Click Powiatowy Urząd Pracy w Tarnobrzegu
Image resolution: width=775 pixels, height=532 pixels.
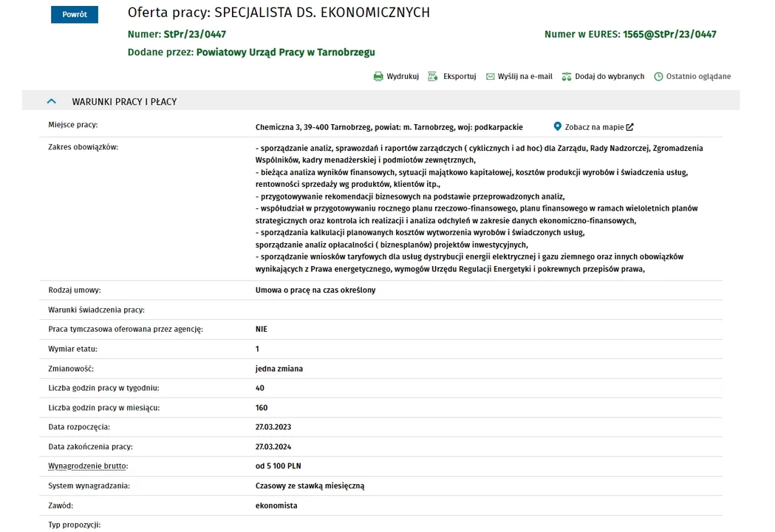tap(286, 52)
